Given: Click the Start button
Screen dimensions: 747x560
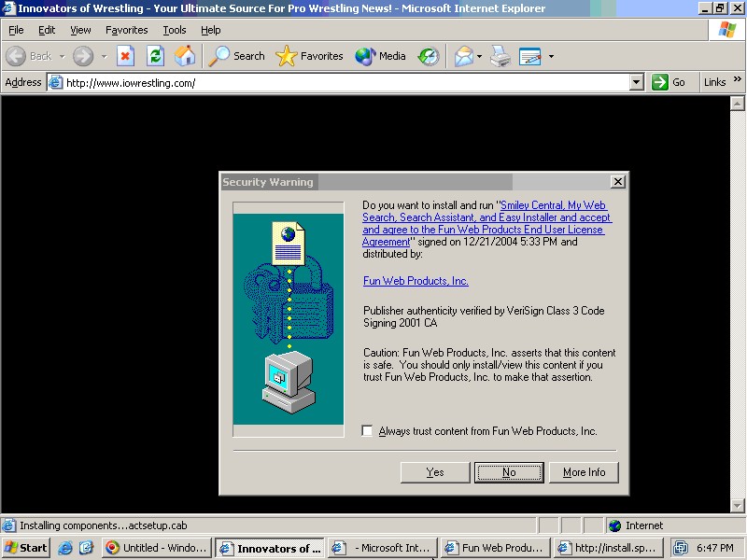Looking at the screenshot, I should click(26, 548).
